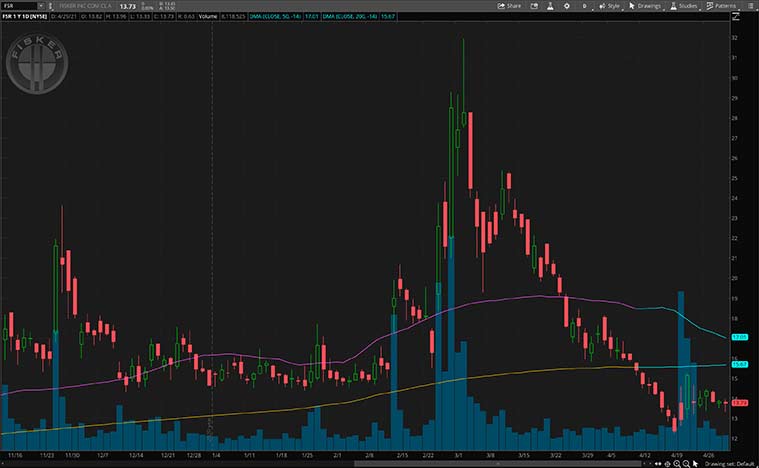Click the detach chart window icon
This screenshot has width=759, height=468.
[x=534, y=6]
